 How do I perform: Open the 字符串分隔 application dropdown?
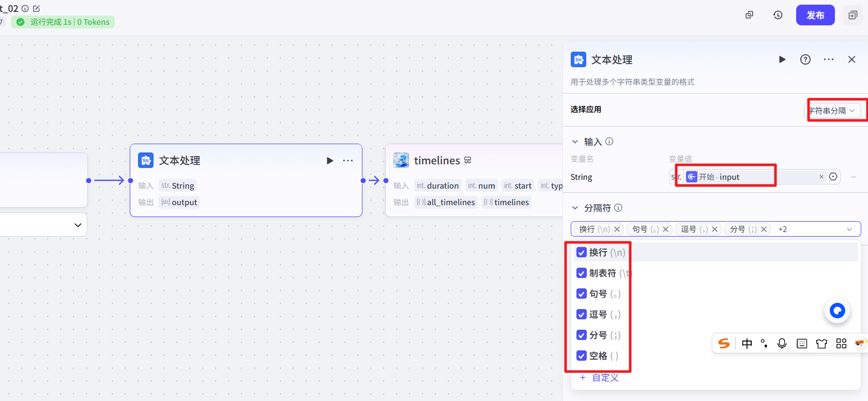(x=833, y=111)
